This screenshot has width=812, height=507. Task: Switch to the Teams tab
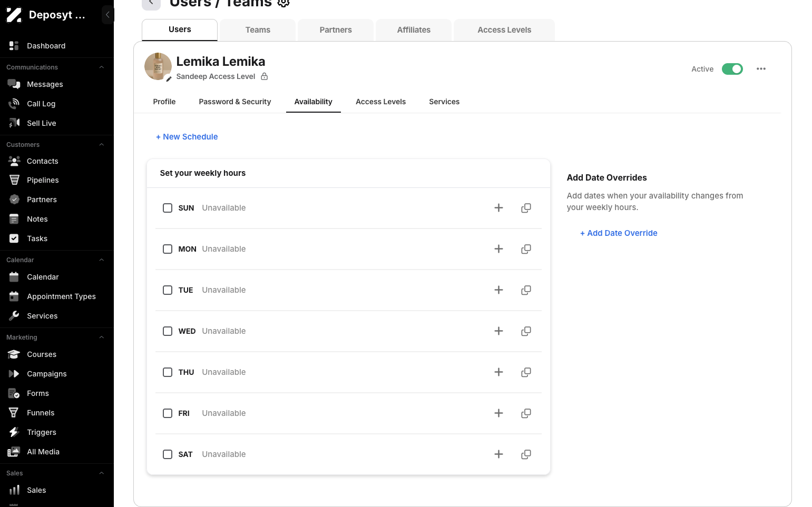258,30
